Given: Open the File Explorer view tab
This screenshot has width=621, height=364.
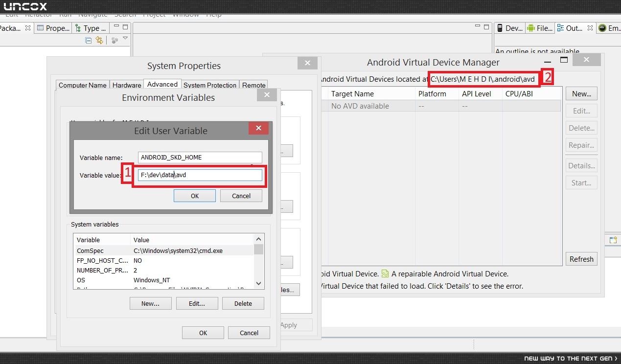Looking at the screenshot, I should click(x=539, y=28).
